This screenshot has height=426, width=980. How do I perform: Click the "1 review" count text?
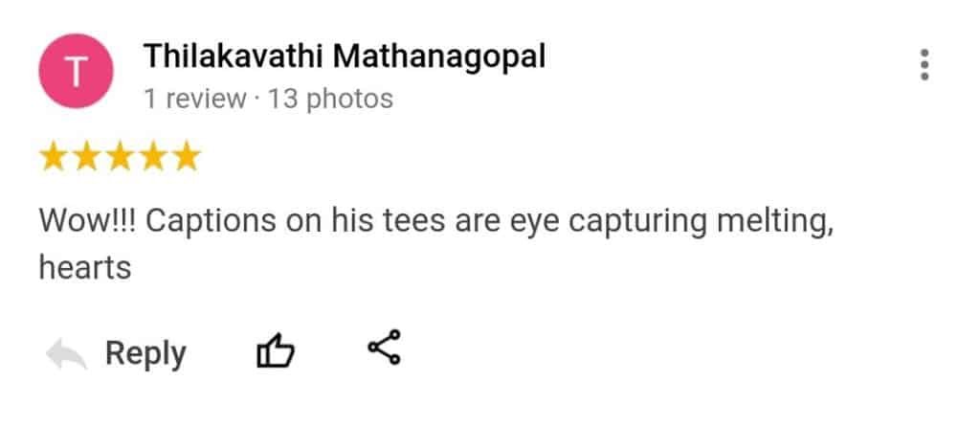(x=194, y=99)
